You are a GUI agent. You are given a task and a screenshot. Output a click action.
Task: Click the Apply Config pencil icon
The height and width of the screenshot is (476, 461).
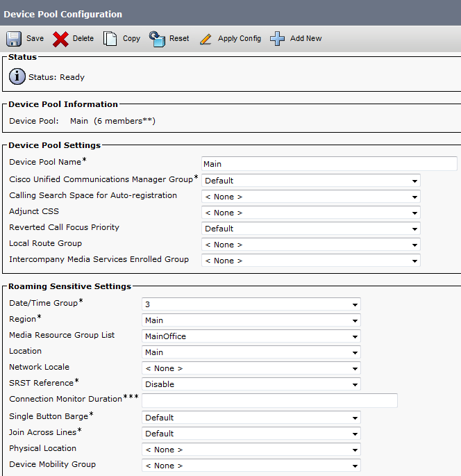tap(206, 39)
